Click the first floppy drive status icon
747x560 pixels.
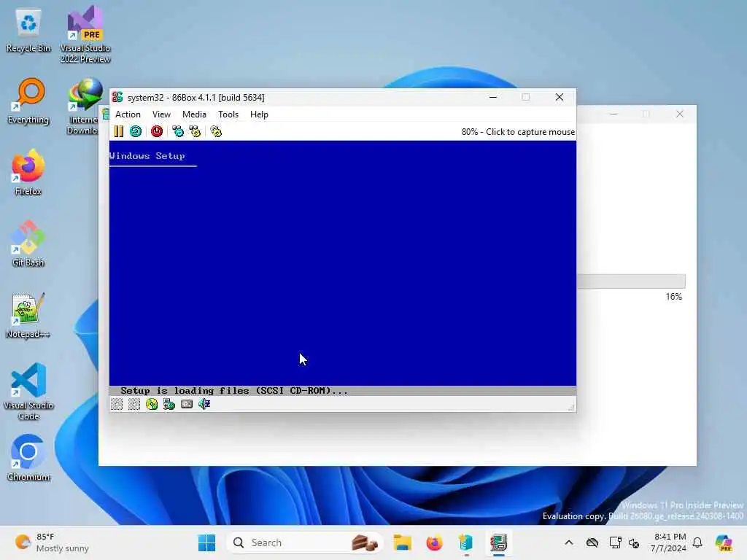tap(117, 404)
